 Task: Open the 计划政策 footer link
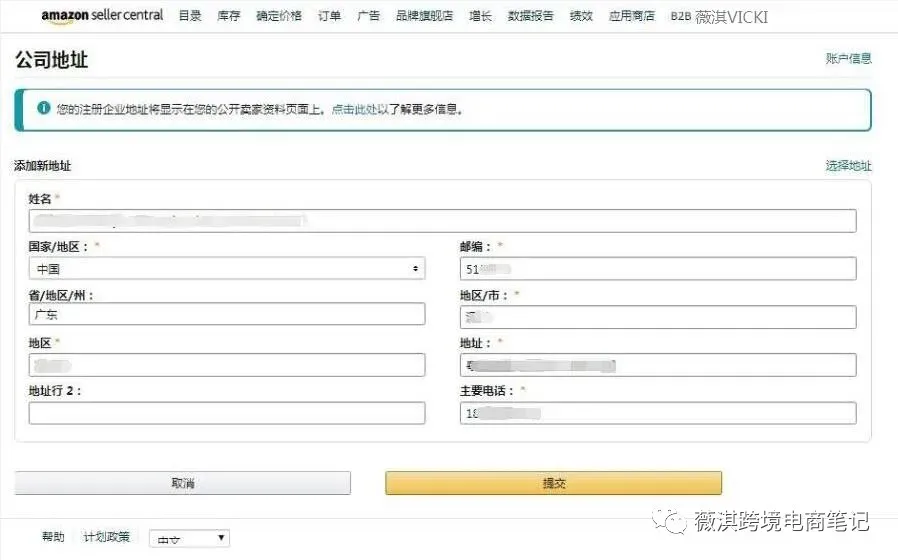pos(107,537)
